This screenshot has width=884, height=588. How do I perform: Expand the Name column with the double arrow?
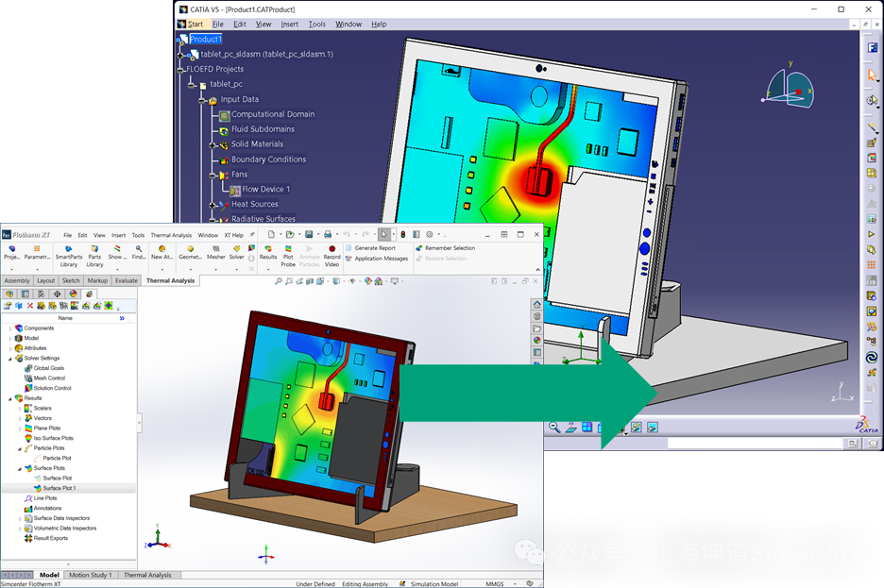122,318
